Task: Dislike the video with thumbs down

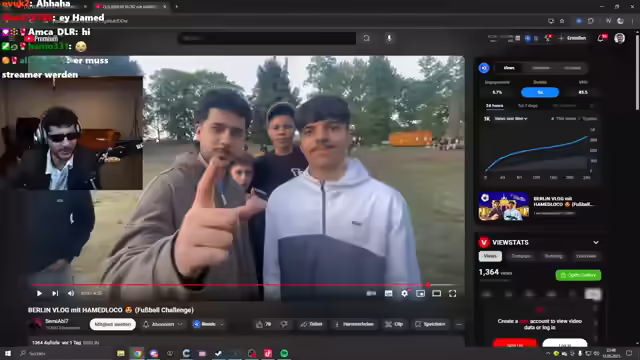Action: (284, 324)
